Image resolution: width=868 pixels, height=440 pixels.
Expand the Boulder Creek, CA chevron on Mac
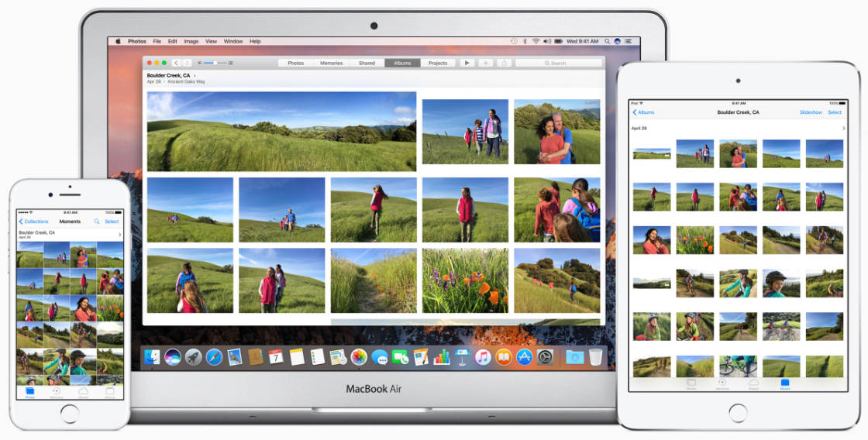coord(195,75)
